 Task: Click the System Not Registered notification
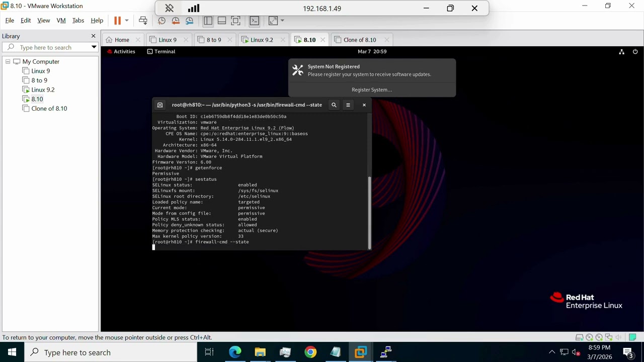372,70
